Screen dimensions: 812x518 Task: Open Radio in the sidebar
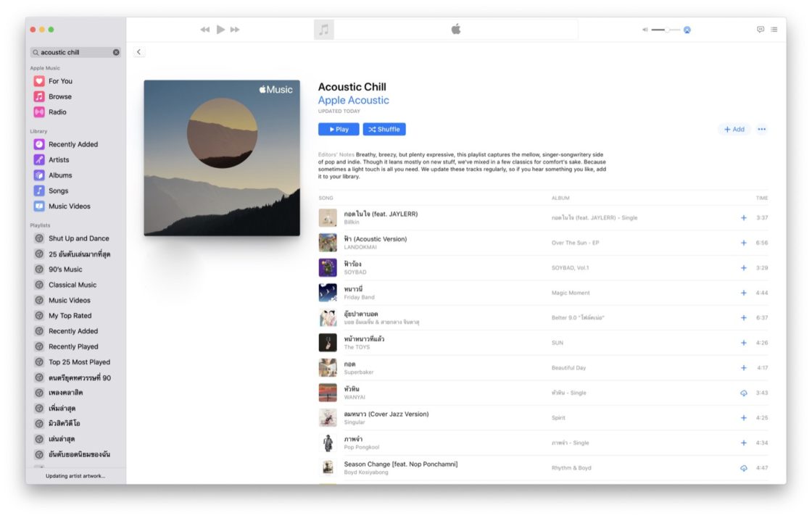point(57,112)
